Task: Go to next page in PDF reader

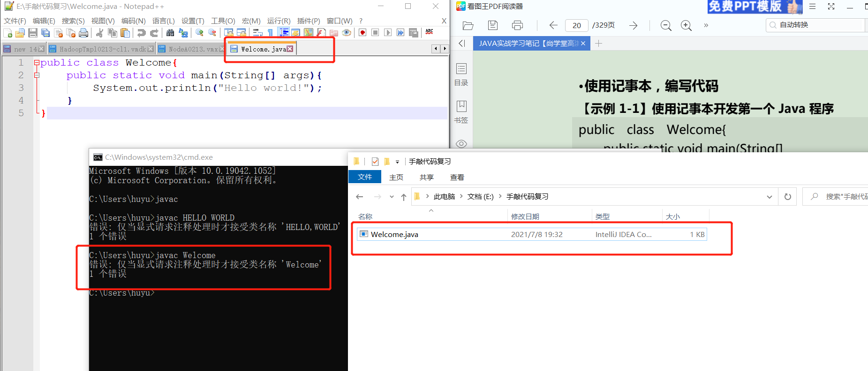Action: (x=633, y=25)
